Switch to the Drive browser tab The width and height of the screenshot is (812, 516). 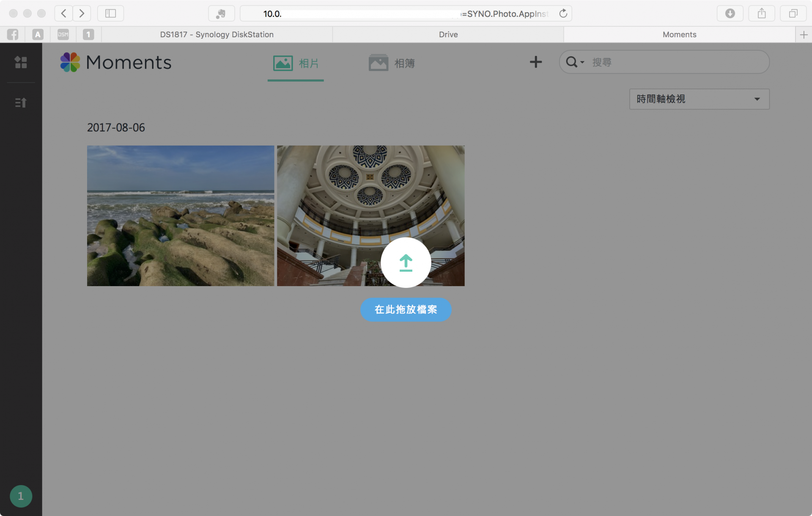tap(448, 35)
